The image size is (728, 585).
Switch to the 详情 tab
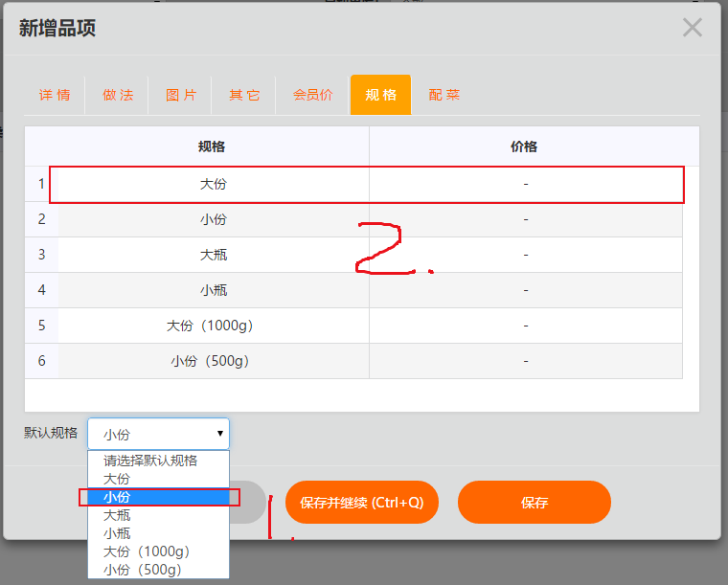[x=55, y=95]
